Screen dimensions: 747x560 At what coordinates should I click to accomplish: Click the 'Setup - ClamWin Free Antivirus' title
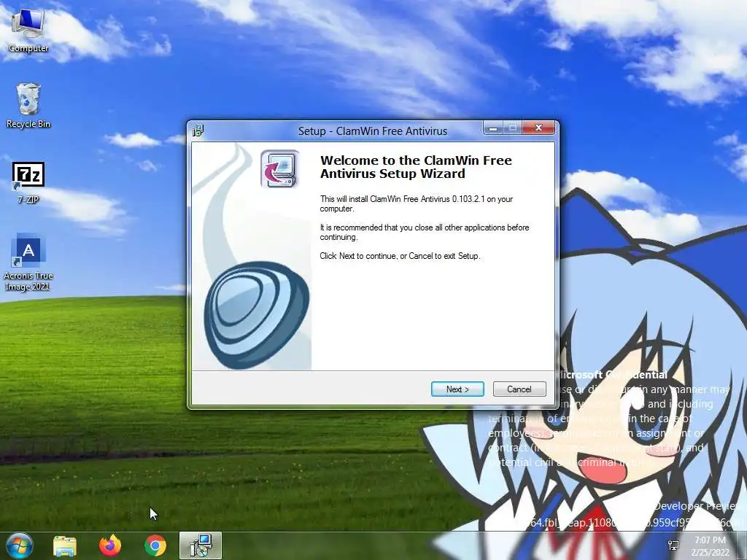click(373, 131)
